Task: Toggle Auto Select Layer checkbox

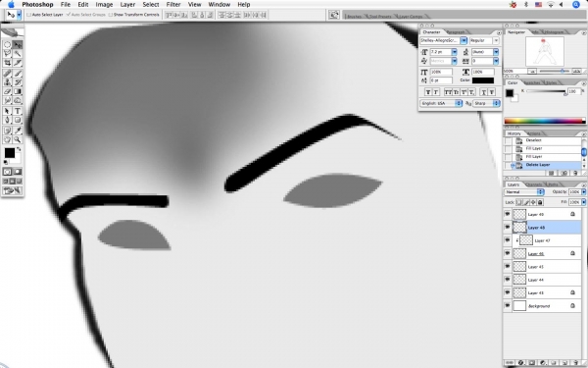Action: [x=28, y=15]
